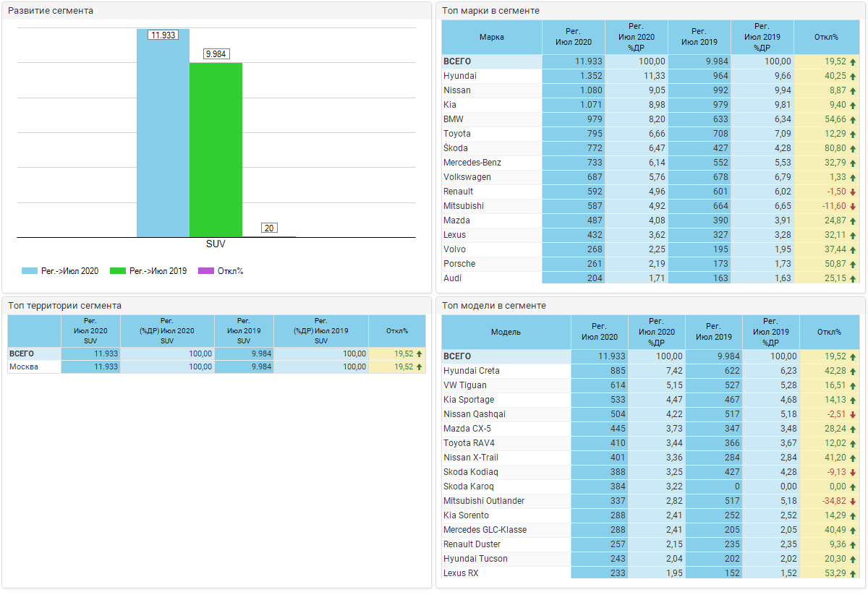Click the Топ модели в сегменте panel title
This screenshot has height=613, width=868.
pos(494,306)
